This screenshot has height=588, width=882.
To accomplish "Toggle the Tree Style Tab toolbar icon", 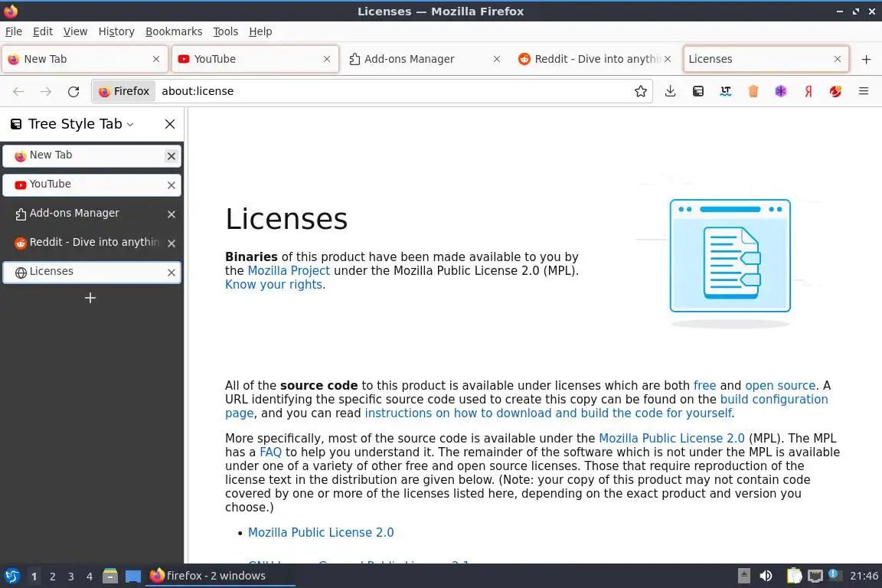I will (698, 91).
